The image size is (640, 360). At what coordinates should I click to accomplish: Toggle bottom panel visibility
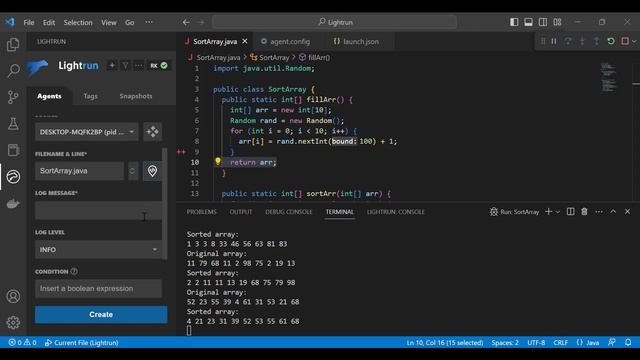click(528, 22)
